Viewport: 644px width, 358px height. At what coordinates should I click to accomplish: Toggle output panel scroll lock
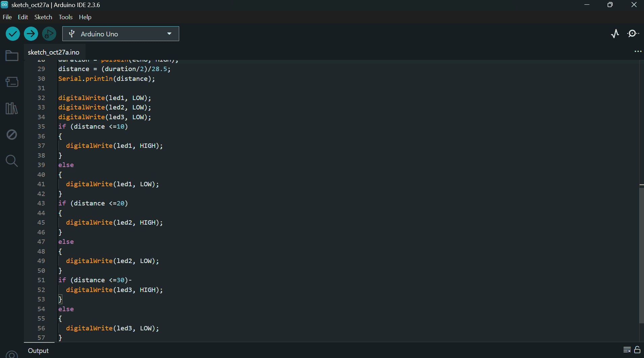[x=637, y=350]
